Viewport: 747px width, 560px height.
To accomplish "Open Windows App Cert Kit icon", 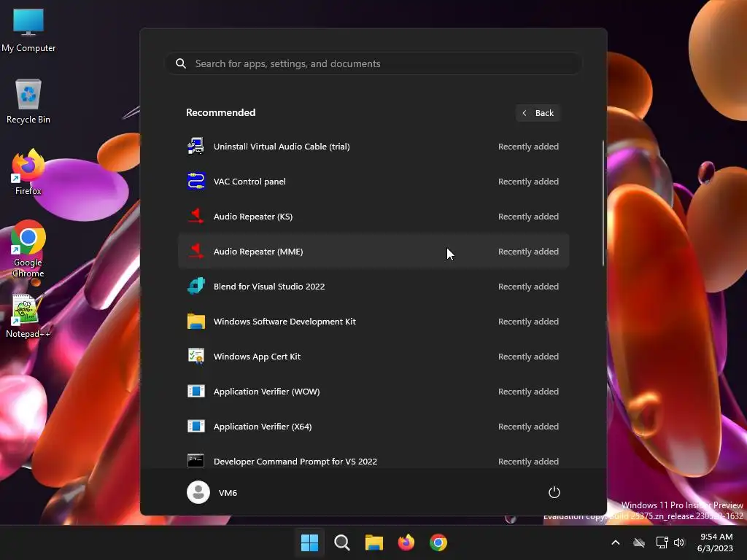I will click(x=196, y=356).
